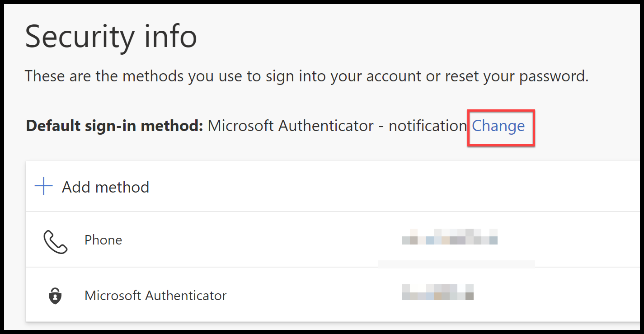Click the word password in the description
The width and height of the screenshot is (644, 334).
[554, 77]
